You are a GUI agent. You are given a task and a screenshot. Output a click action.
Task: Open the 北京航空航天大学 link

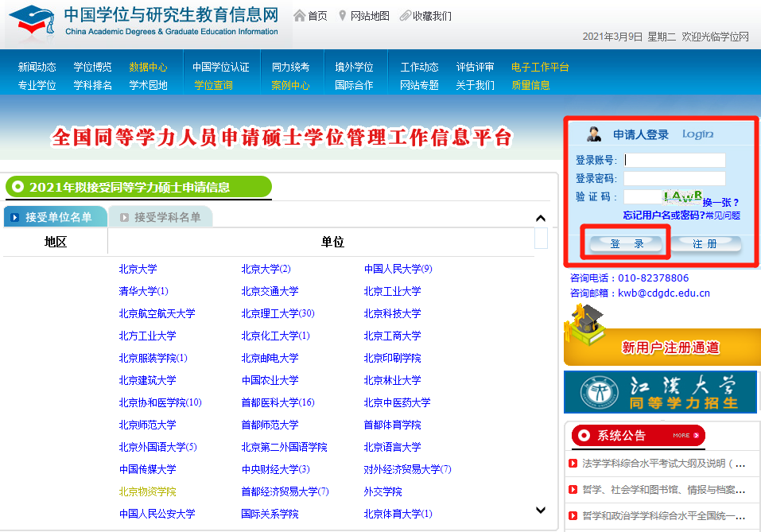(157, 313)
